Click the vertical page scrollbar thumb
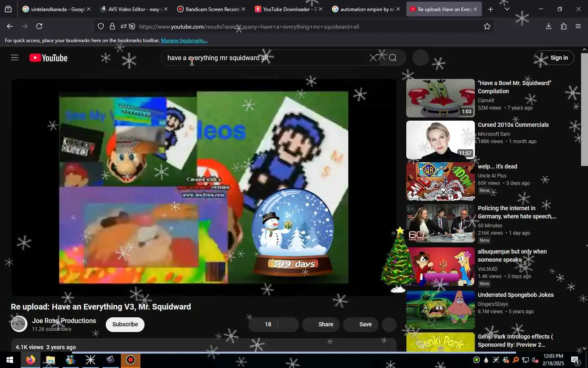 [584, 109]
